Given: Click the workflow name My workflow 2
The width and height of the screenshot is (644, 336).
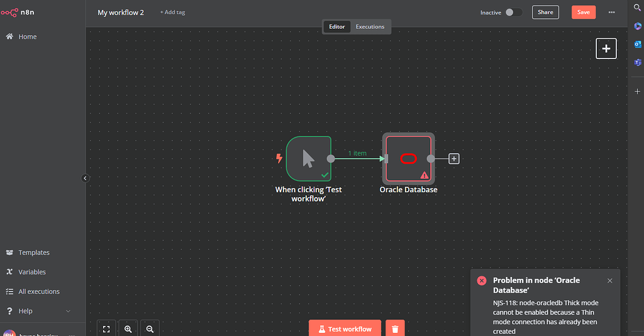Looking at the screenshot, I should [x=121, y=12].
